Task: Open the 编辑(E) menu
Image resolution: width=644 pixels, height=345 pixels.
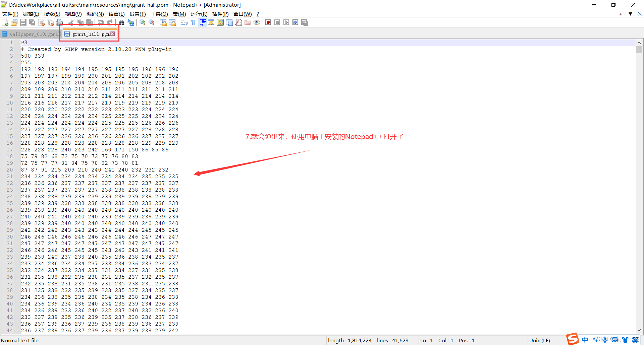Action: tap(31, 14)
